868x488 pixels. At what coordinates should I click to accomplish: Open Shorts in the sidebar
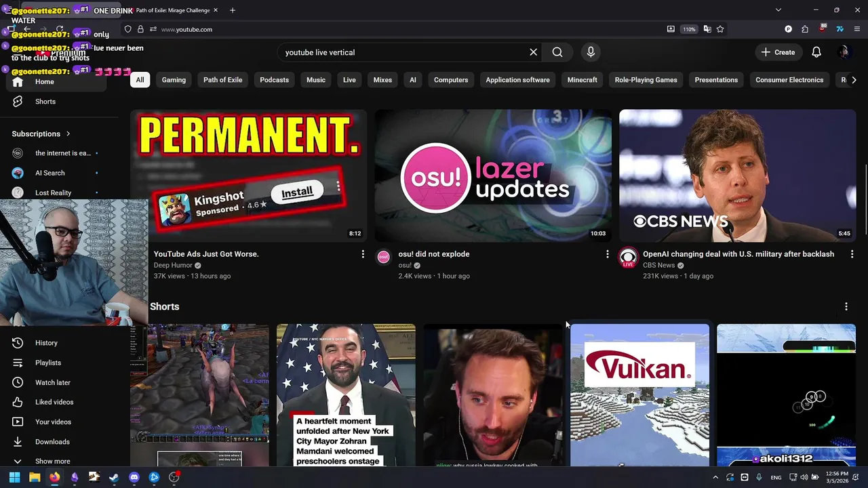pyautogui.click(x=56, y=102)
